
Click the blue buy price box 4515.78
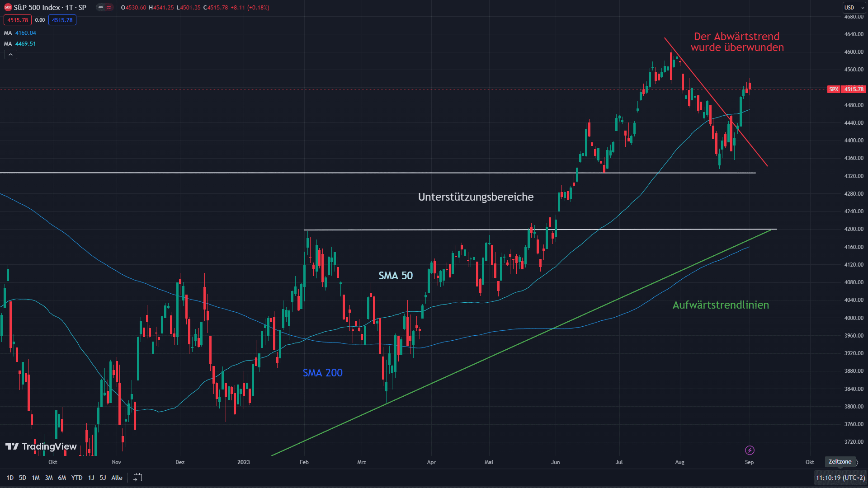pos(62,20)
